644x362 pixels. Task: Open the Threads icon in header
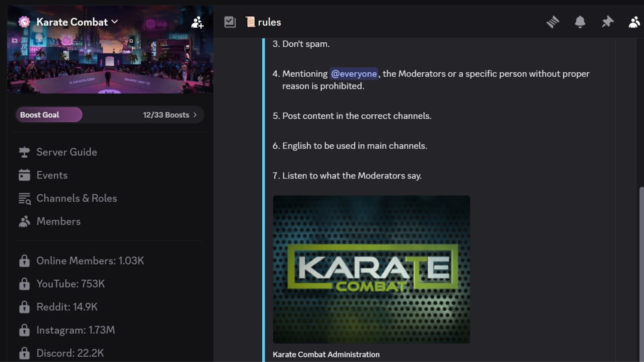point(553,22)
